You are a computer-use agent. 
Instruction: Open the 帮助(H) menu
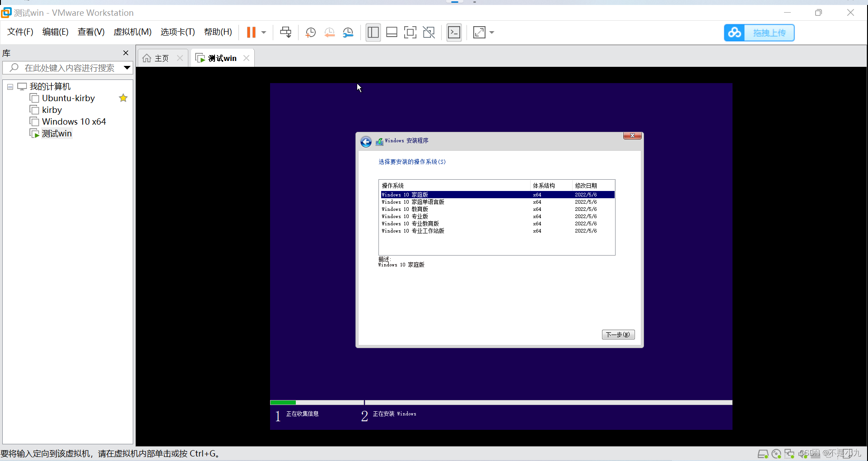[218, 32]
